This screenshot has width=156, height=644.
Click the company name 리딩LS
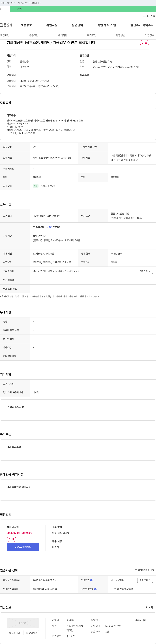pyautogui.click(x=70, y=620)
